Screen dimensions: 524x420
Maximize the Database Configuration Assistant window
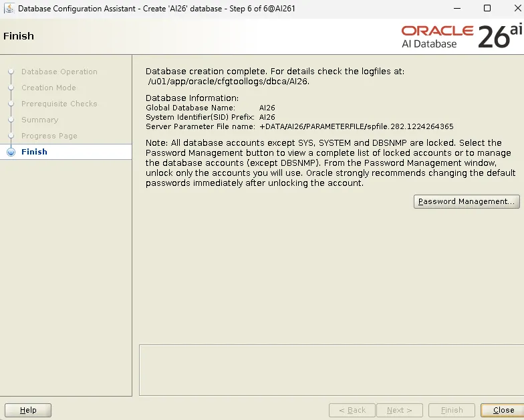[x=487, y=8]
